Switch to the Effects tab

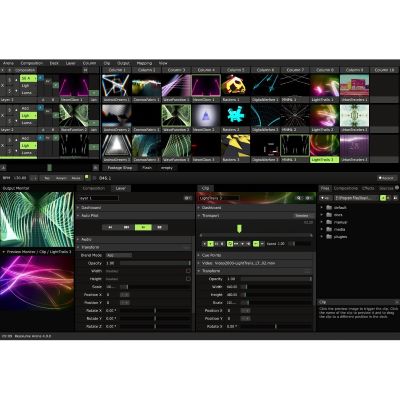(x=368, y=188)
